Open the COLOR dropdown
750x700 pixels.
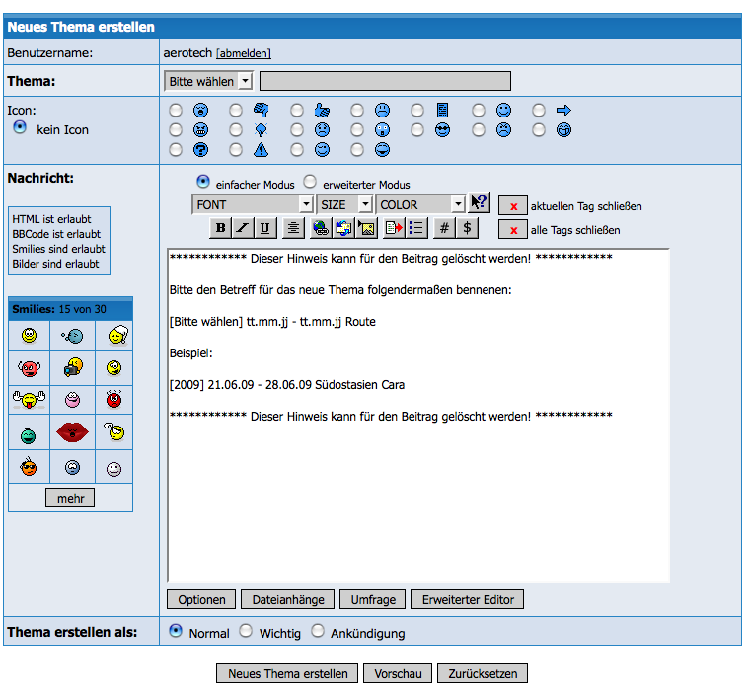(420, 204)
